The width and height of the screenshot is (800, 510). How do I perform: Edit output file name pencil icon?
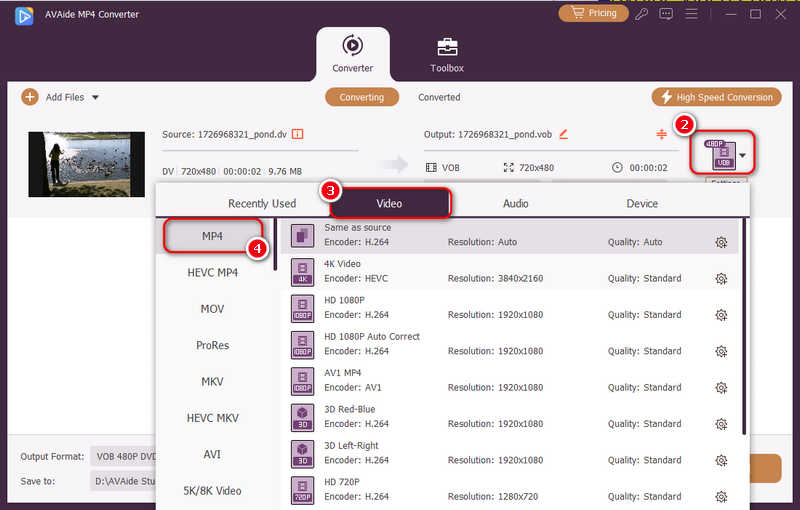pos(563,134)
